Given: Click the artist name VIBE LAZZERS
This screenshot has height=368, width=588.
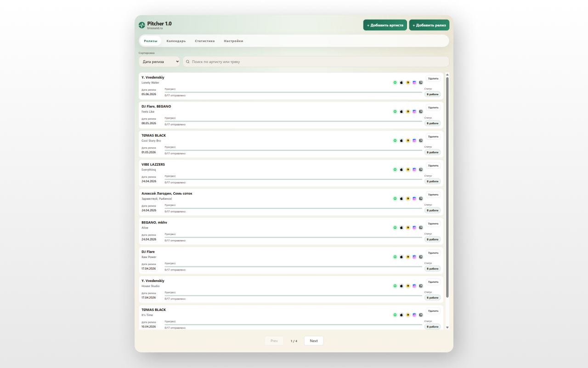Looking at the screenshot, I should (153, 164).
